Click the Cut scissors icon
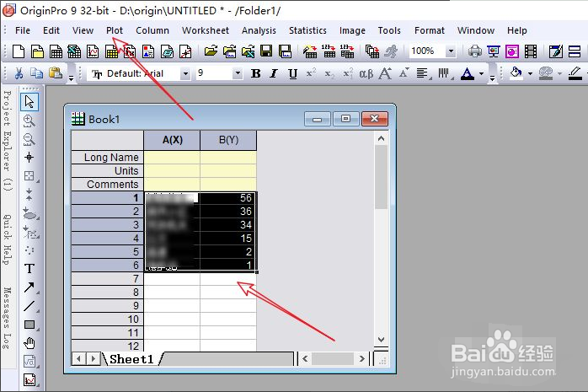 pos(19,73)
